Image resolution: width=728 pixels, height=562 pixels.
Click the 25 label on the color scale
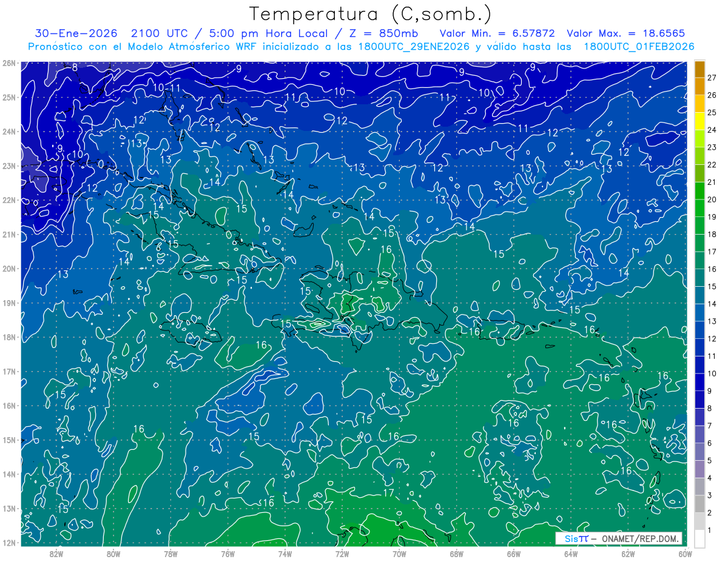coord(712,112)
